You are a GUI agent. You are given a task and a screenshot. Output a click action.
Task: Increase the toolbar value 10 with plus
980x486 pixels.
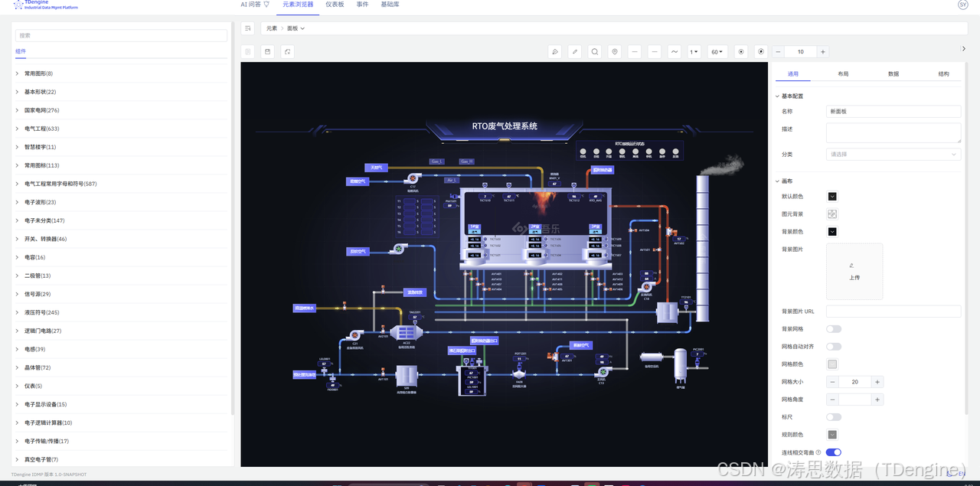click(x=823, y=52)
